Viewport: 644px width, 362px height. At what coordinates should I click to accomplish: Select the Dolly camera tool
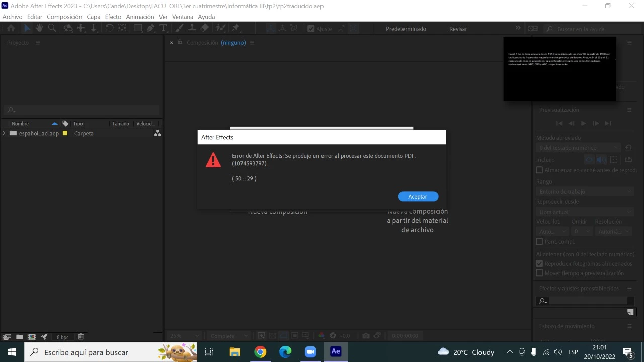(93, 29)
